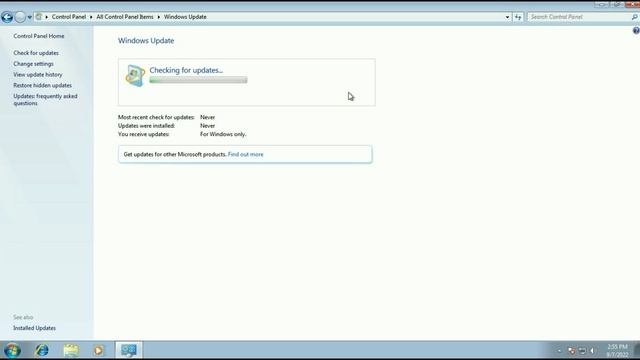Click volume speaker tray icon
640x360 pixels.
(593, 351)
